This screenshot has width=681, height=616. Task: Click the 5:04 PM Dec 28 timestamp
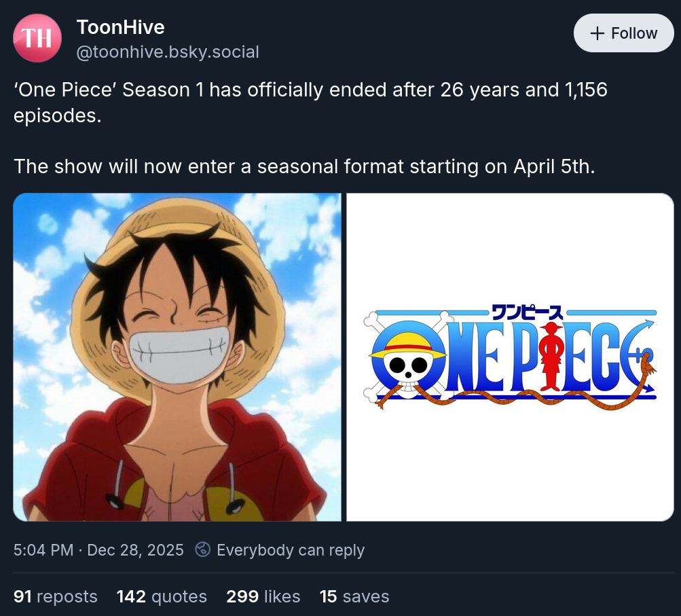coord(98,549)
